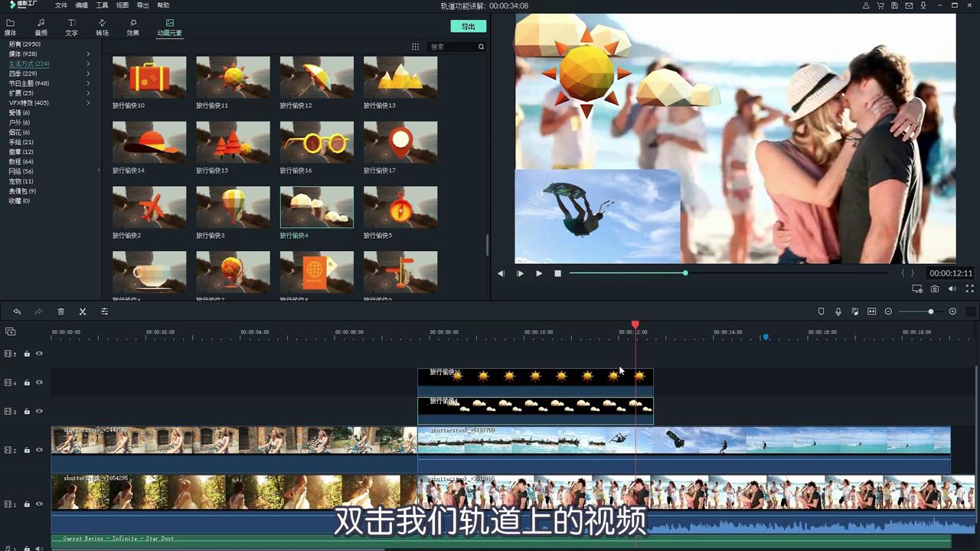This screenshot has width=980, height=551.
Task: Click the fit-timeline-to-window zoom icon
Action: pyautogui.click(x=871, y=311)
